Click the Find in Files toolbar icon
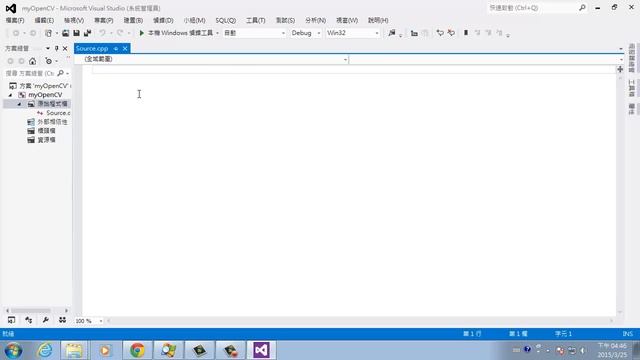This screenshot has height=360, width=640. tap(392, 33)
